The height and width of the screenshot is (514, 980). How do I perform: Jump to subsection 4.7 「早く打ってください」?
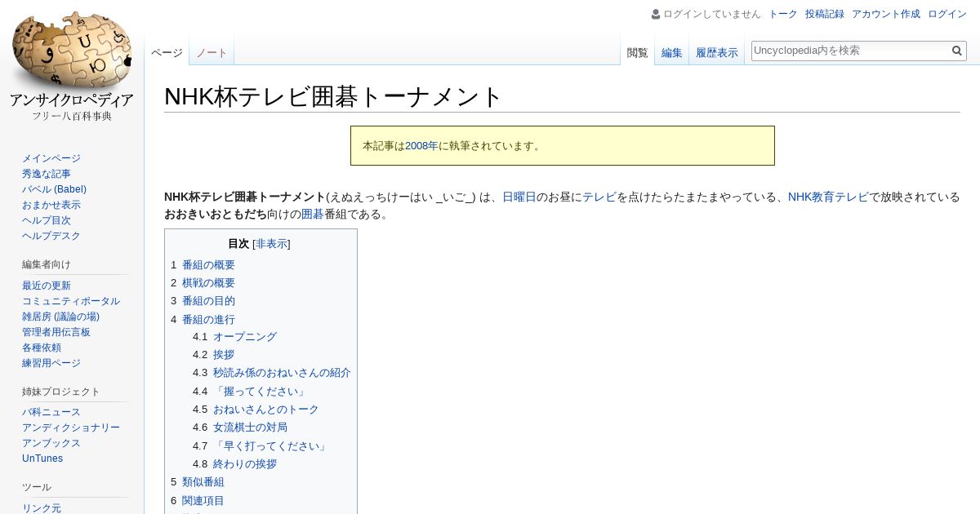coord(261,446)
